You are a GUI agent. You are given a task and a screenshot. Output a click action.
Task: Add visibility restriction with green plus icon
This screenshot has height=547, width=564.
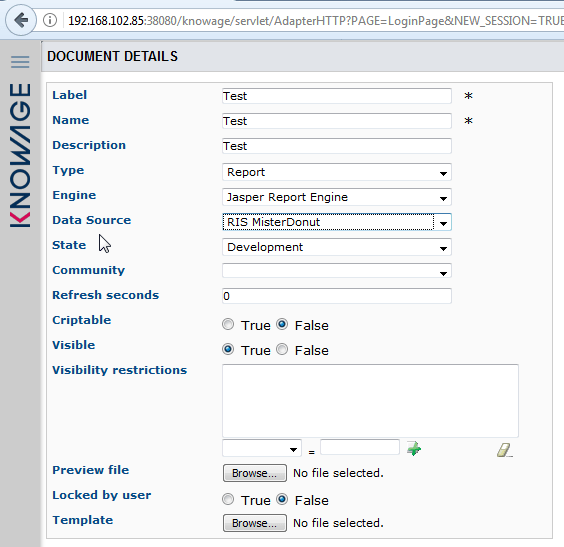414,449
